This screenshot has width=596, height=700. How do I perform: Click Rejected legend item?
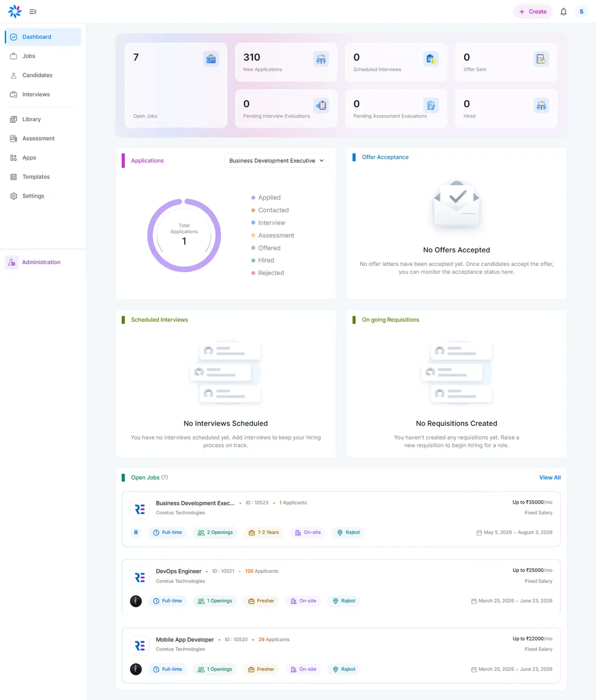(x=268, y=273)
